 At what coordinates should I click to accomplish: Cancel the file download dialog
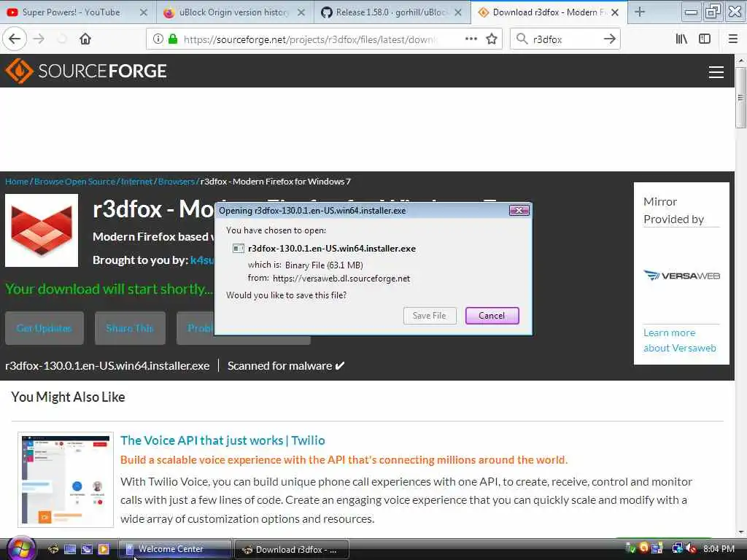point(492,316)
